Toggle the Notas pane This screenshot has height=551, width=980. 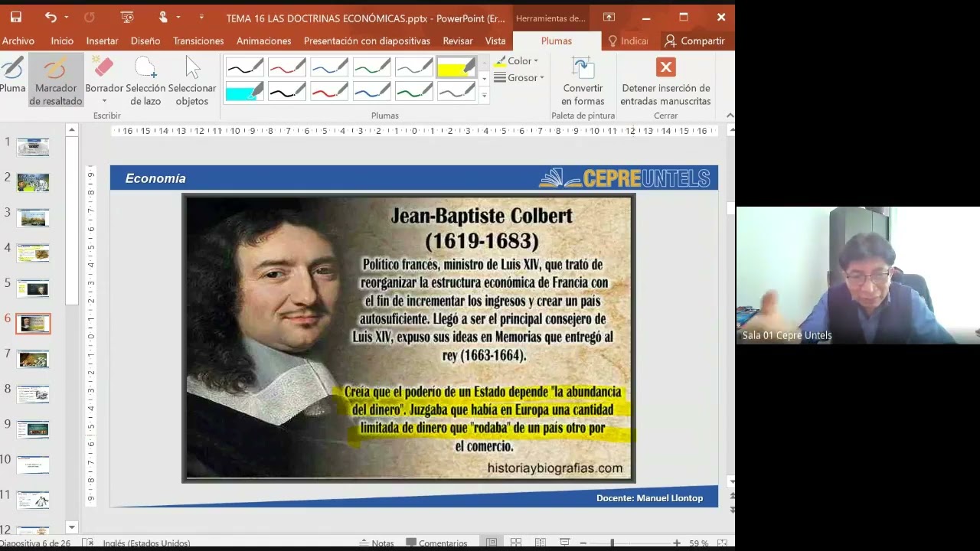377,543
